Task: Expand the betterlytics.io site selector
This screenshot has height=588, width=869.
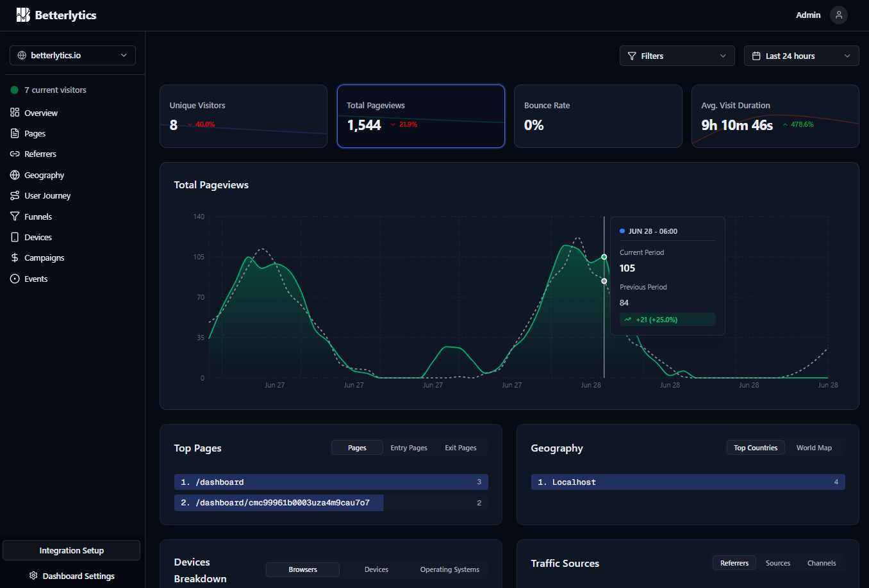Action: tap(72, 55)
